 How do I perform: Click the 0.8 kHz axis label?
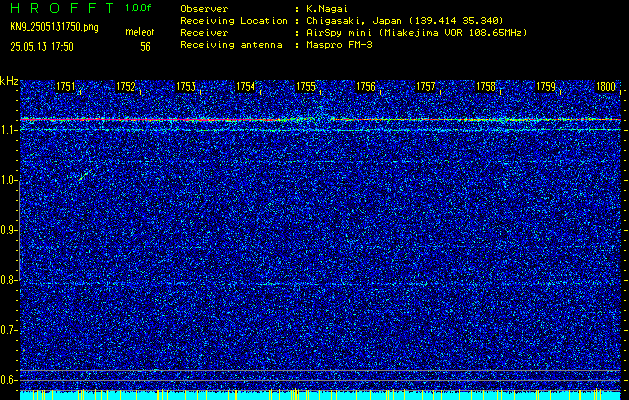[7, 280]
